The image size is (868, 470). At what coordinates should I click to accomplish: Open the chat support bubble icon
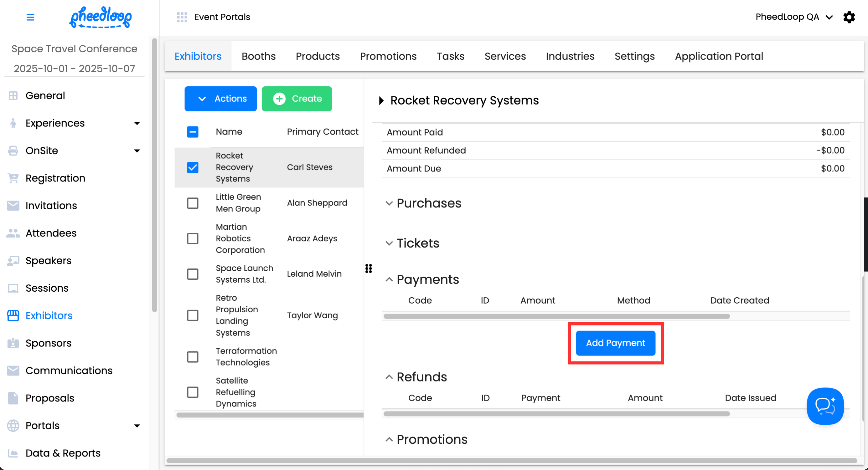tap(825, 406)
